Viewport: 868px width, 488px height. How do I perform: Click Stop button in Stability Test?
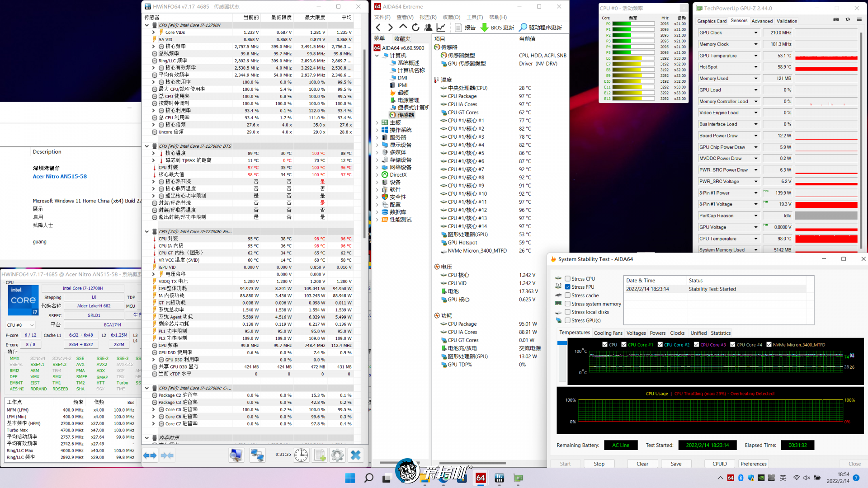[599, 464]
